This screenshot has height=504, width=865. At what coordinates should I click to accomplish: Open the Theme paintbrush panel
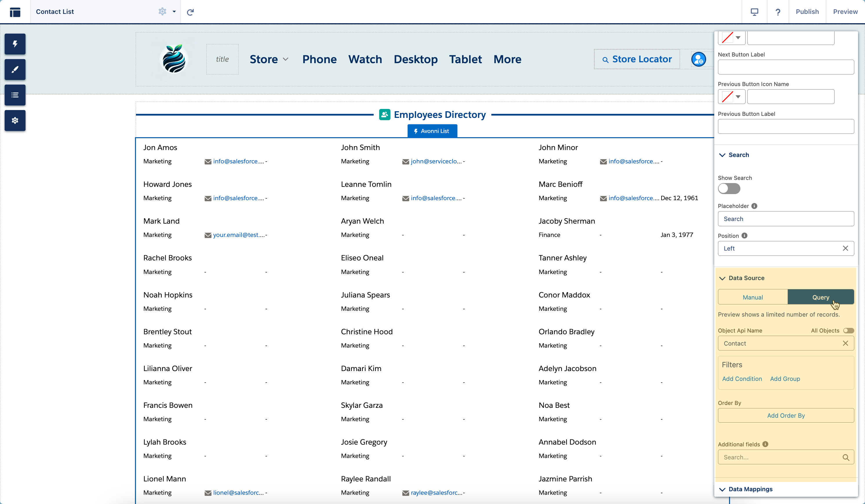[x=15, y=70]
